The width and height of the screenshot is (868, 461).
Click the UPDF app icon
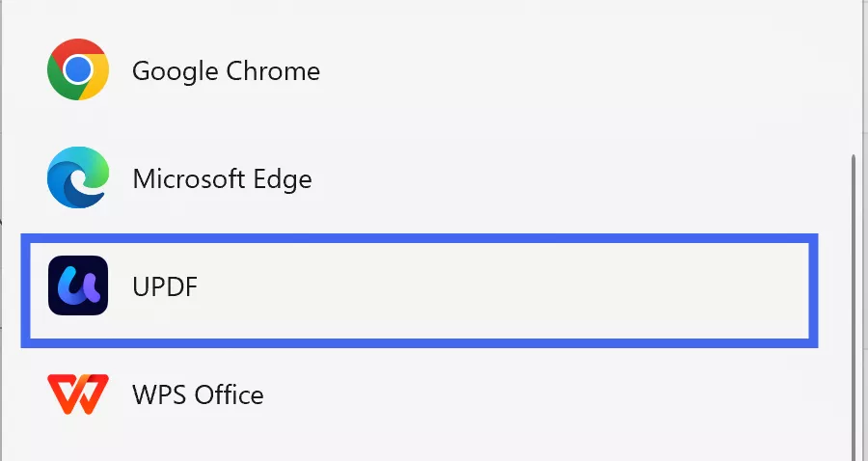pos(78,286)
